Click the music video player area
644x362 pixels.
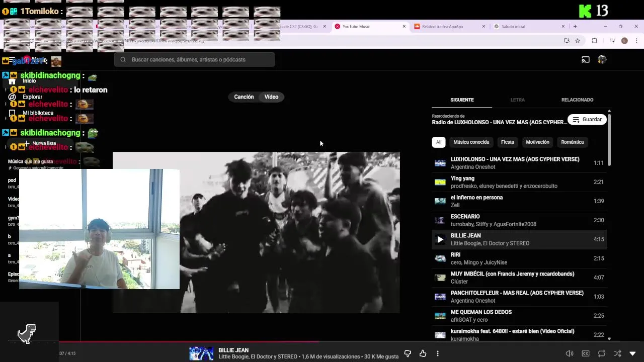256,232
